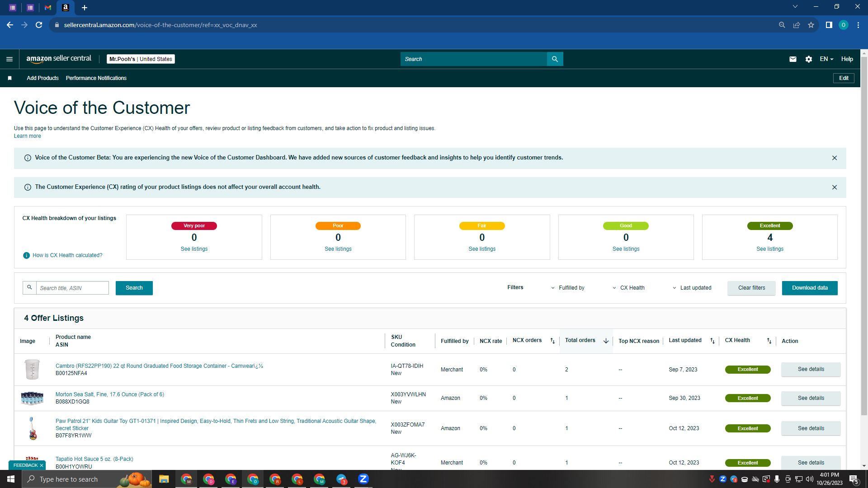Click the top Seller Central search field
The width and height of the screenshot is (868, 488).
pos(473,59)
